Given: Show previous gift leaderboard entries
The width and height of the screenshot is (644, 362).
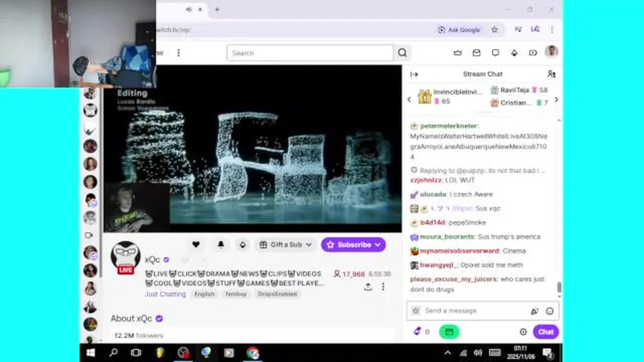Looking at the screenshot, I should (x=409, y=100).
